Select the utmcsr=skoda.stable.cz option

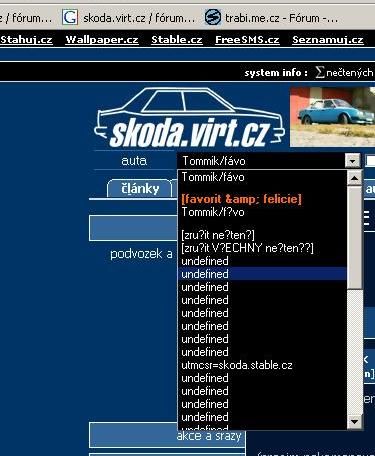[262, 365]
